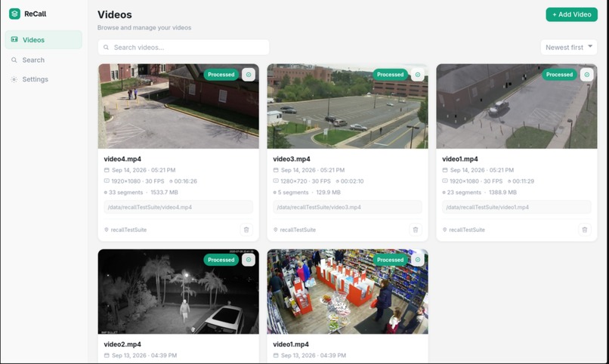Image resolution: width=609 pixels, height=364 pixels.
Task: Click the Processed badge on store video1.mp4
Action: pyautogui.click(x=390, y=260)
